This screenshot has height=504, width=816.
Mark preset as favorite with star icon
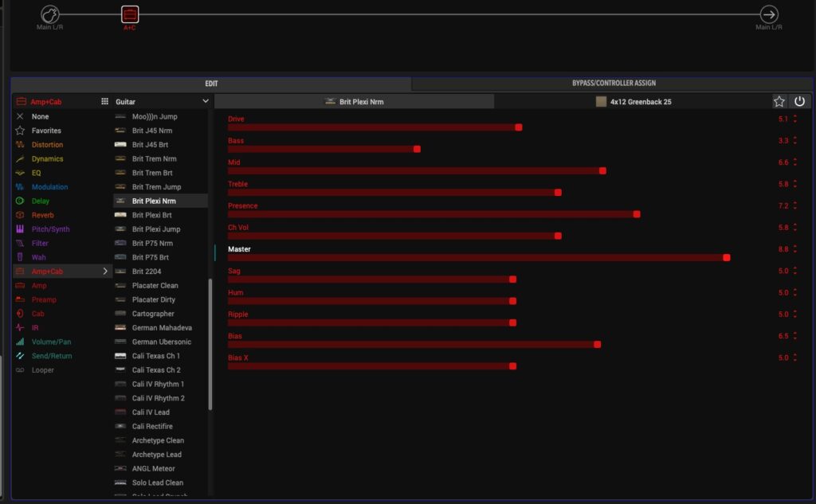pos(779,102)
